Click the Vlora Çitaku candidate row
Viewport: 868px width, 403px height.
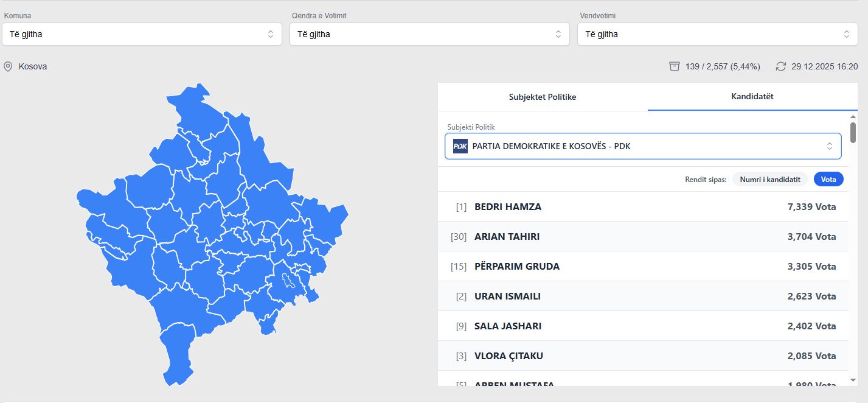coord(643,356)
